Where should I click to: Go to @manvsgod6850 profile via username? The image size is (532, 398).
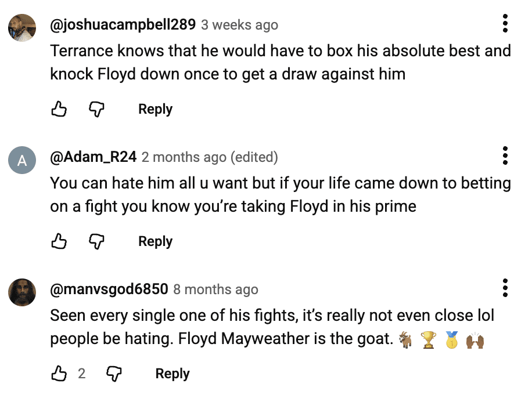(x=109, y=289)
